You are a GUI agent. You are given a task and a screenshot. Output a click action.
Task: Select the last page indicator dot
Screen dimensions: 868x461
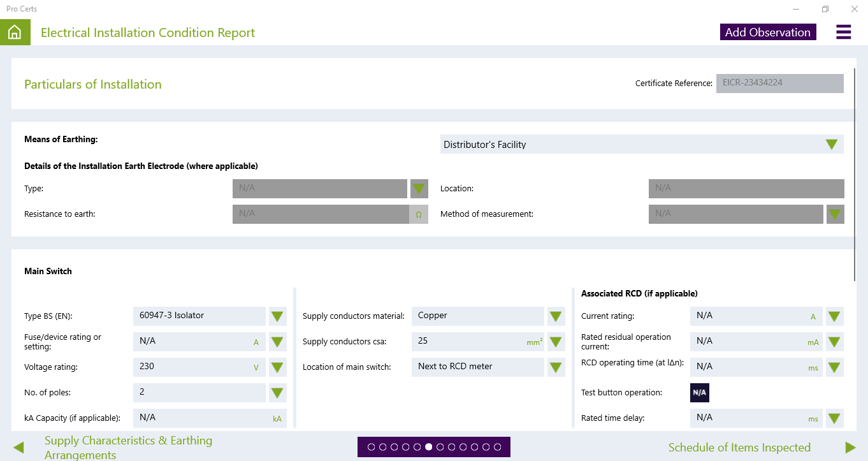pyautogui.click(x=497, y=447)
